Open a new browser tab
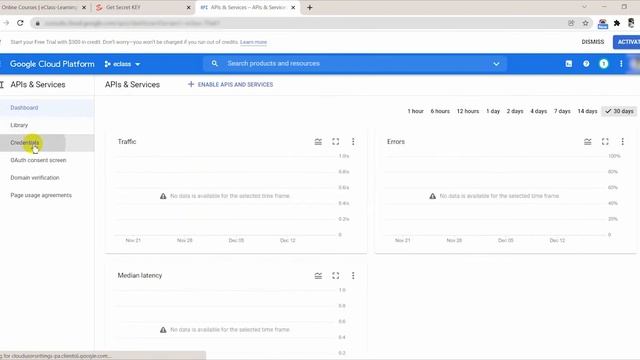640x360 pixels. pyautogui.click(x=310, y=7)
